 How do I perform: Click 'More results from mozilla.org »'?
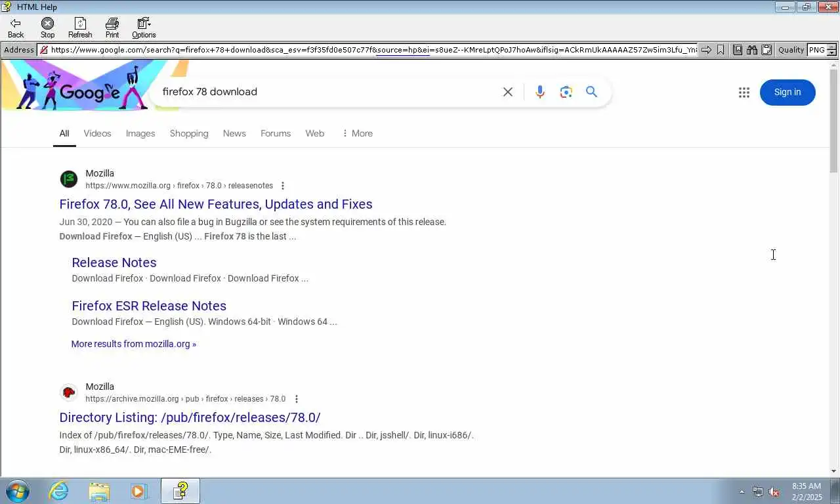click(134, 344)
